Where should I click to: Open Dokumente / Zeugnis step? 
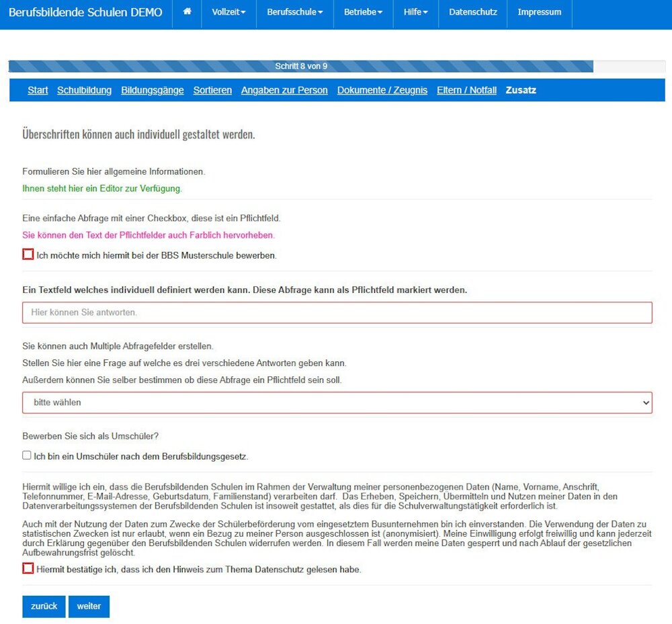point(382,90)
